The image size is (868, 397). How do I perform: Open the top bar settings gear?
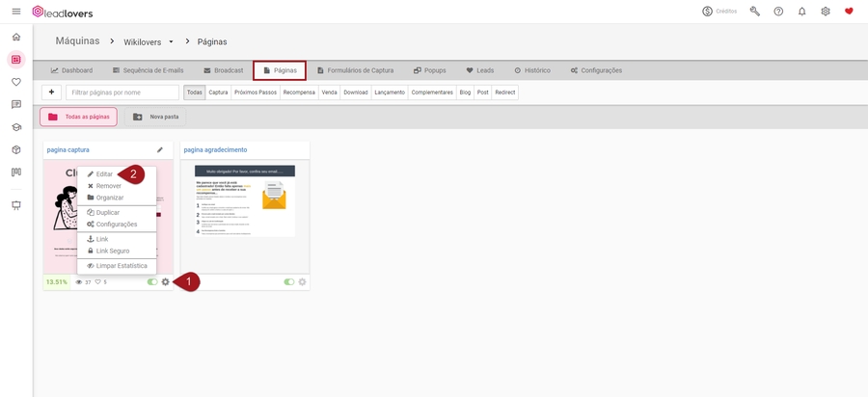826,12
